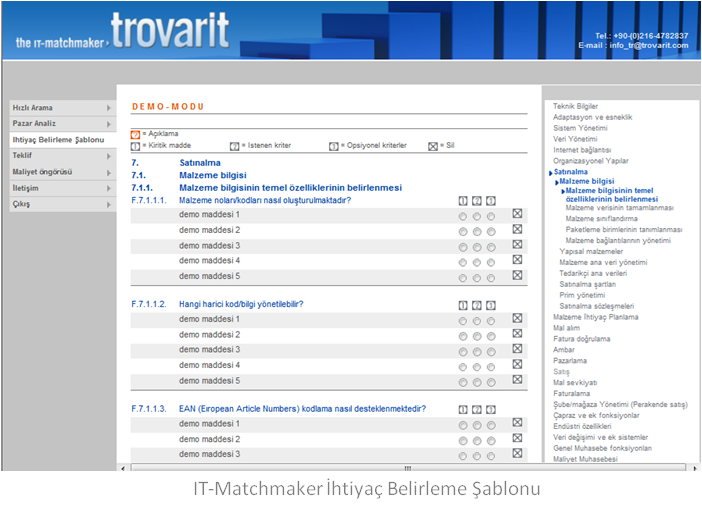Screen dimensions: 702x509
Task: Open question EAN kodlama nasıl desteklenmektedir
Action: (302, 409)
